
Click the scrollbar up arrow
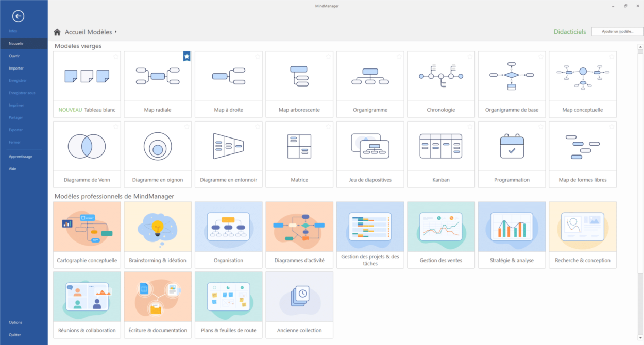(640, 47)
